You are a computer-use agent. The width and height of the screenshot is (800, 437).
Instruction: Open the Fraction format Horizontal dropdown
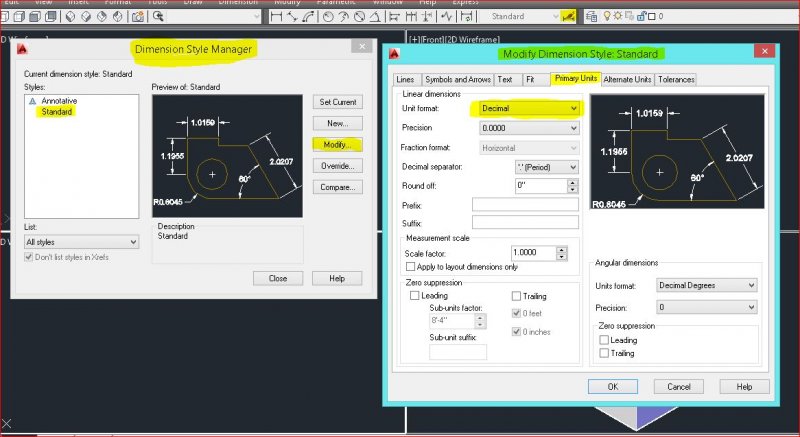(x=529, y=148)
